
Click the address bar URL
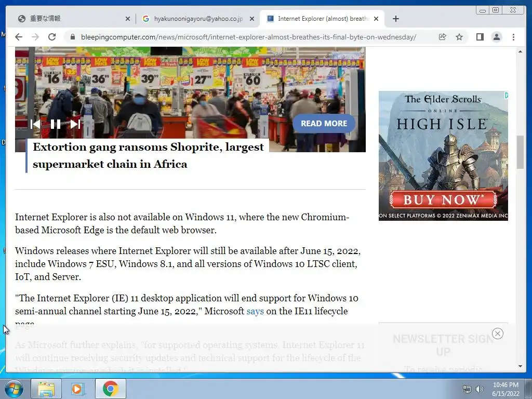248,37
